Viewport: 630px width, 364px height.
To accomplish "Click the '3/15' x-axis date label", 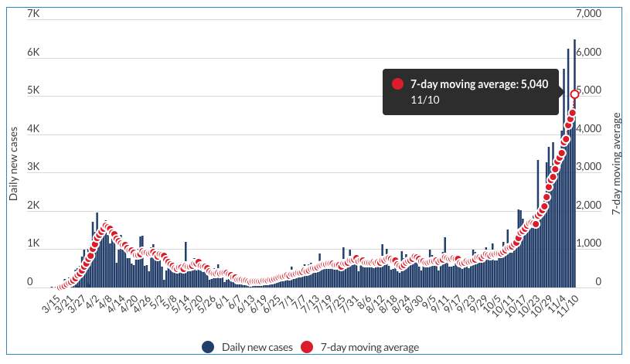I will click(x=52, y=304).
